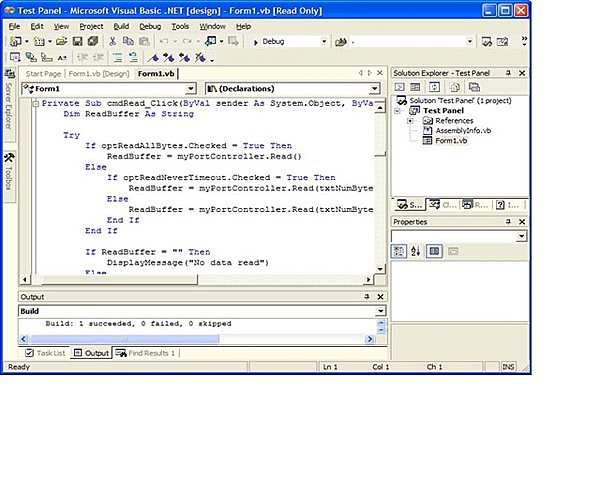Viewport: 600px width, 480px height.
Task: Click the Paste clipboard icon
Action: coord(144,41)
